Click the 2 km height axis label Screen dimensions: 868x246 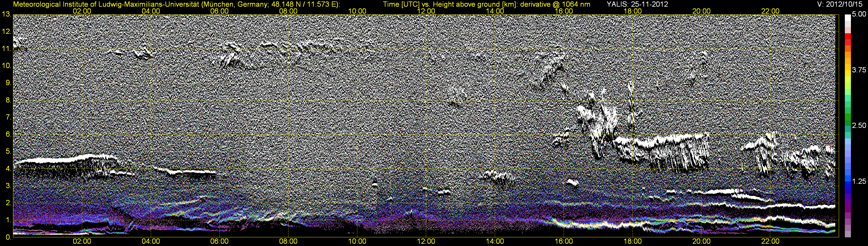tap(8, 203)
